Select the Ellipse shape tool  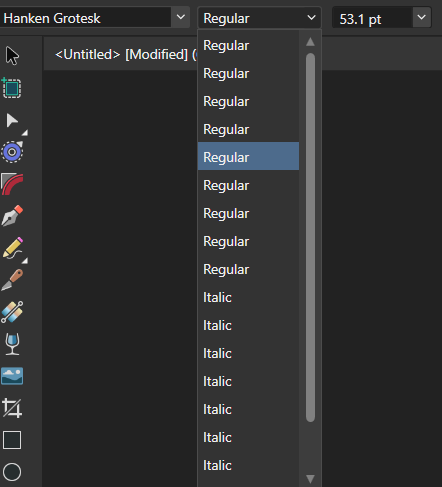point(12,472)
